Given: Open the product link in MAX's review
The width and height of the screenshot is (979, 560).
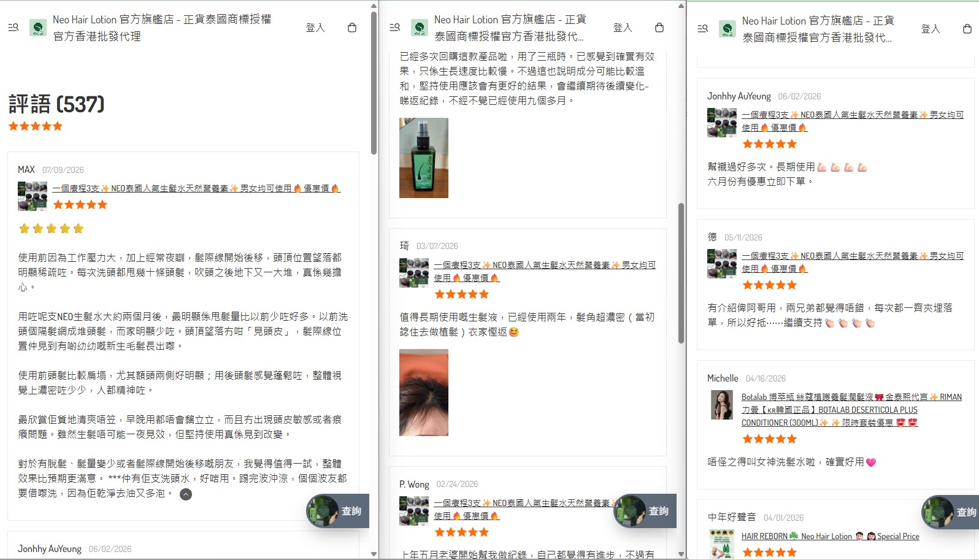Looking at the screenshot, I should pos(196,188).
